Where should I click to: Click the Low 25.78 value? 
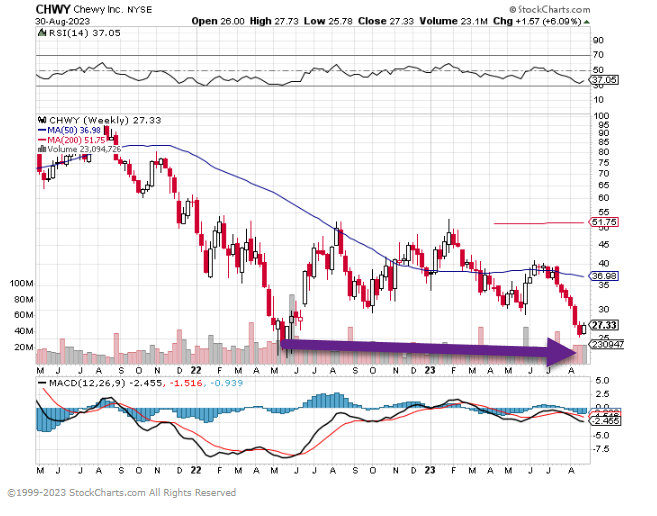click(328, 21)
